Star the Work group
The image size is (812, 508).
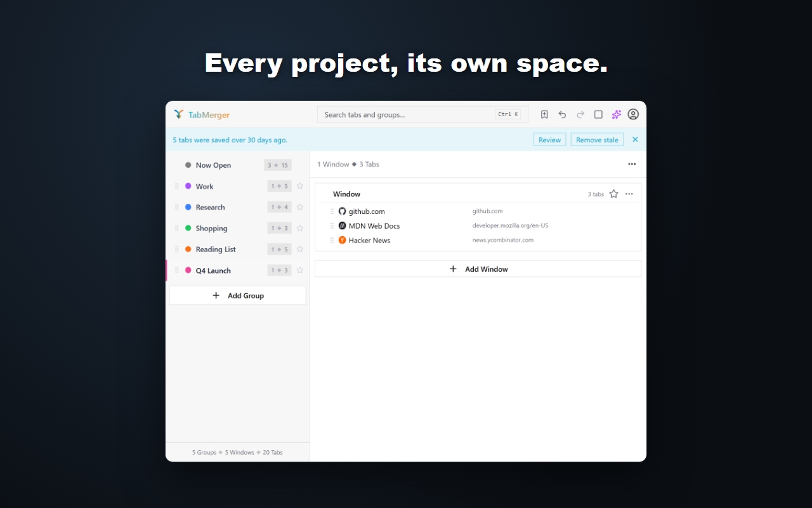click(300, 187)
